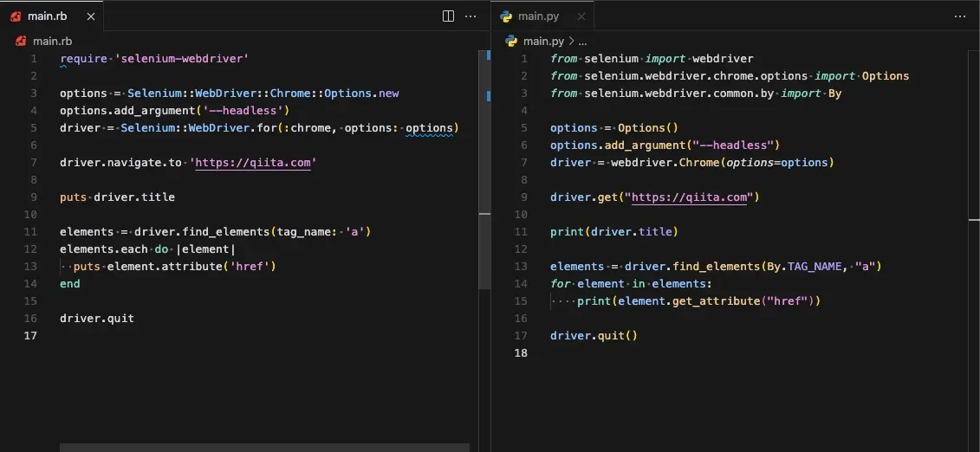Click Ruby icon in left breadcrumb
980x452 pixels.
(x=21, y=42)
